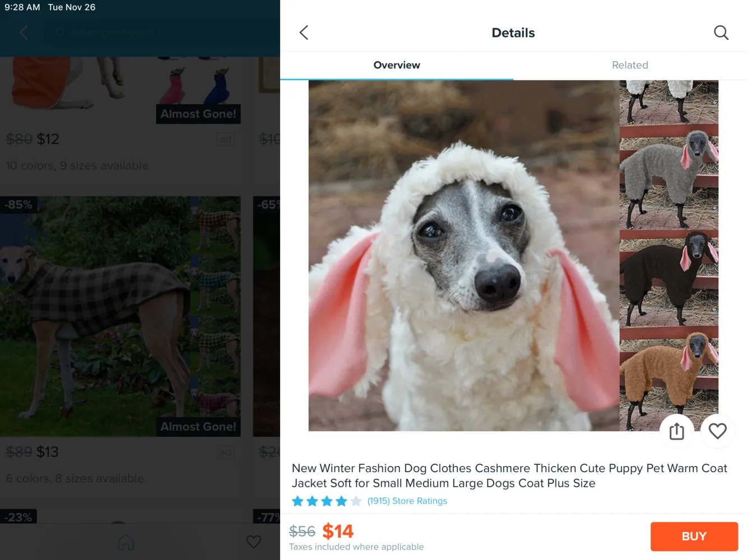Go back from the Details panel

304,32
